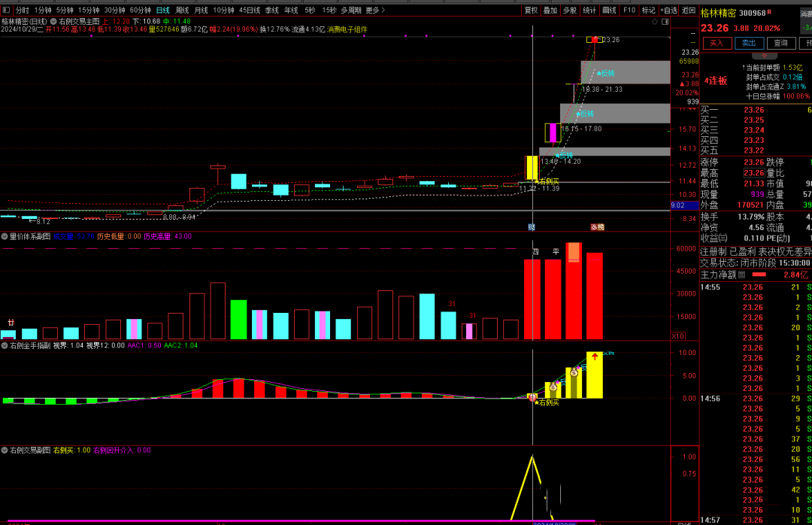
Task: Open the 更多 periods menu
Action: click(375, 11)
